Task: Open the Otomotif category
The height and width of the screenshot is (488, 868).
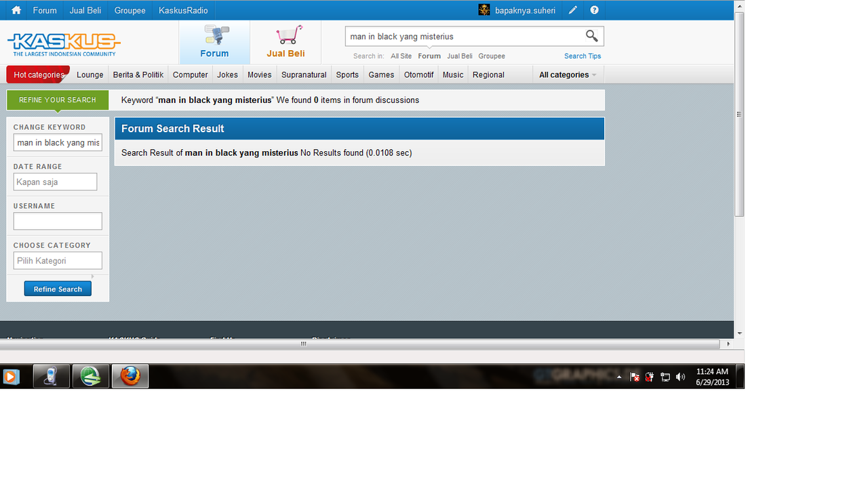Action: coord(418,75)
